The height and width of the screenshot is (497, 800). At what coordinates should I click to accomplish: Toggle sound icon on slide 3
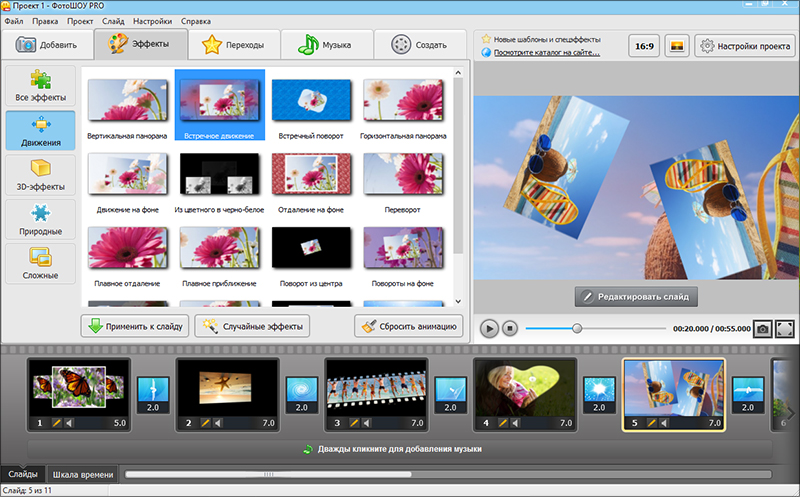tap(367, 423)
